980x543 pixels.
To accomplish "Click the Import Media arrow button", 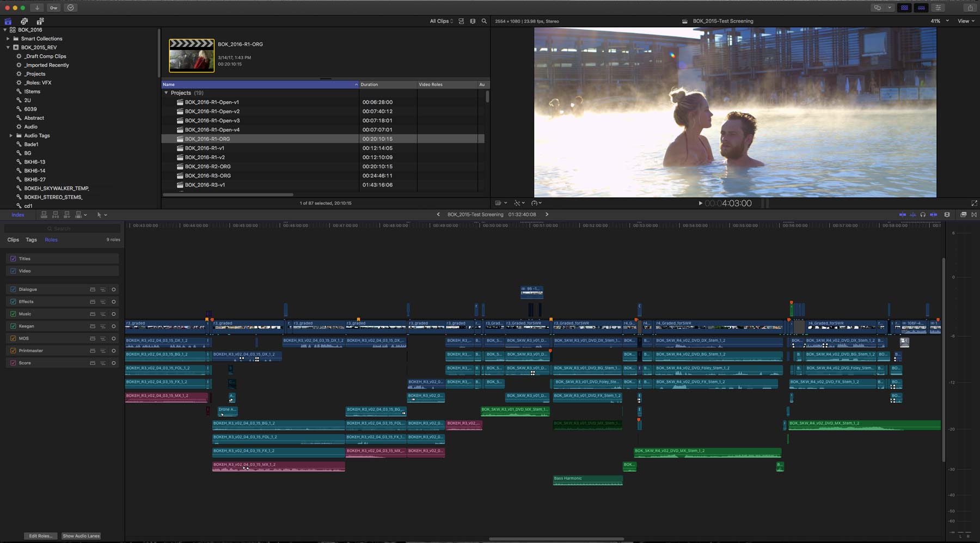I will (37, 8).
